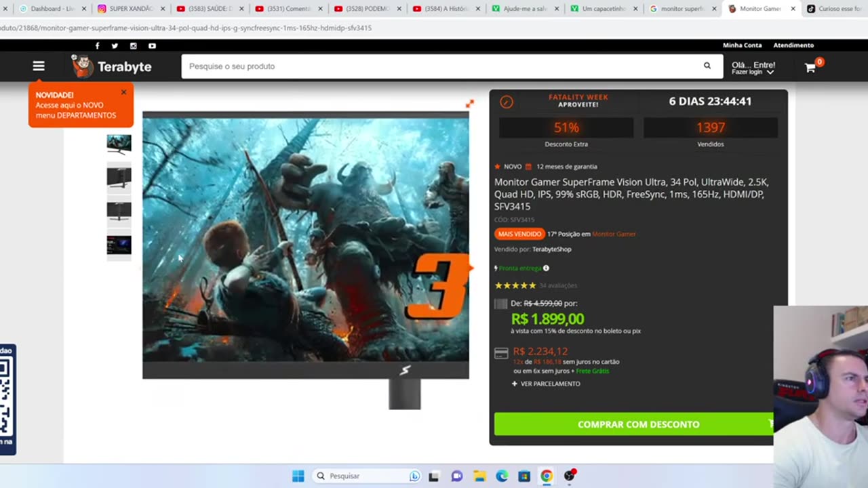Switch to the (3531) Comentários tab
The image size is (868, 488).
[288, 9]
